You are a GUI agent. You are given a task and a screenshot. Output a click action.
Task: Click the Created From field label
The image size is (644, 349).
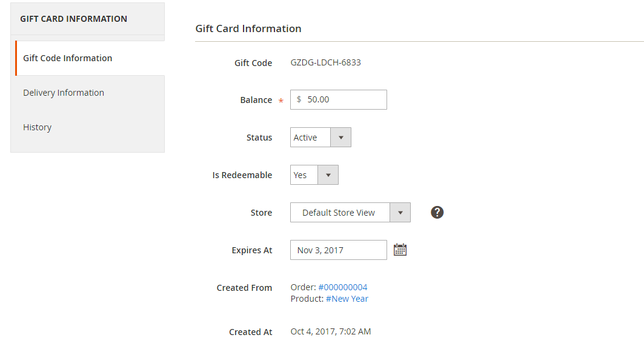click(x=244, y=288)
